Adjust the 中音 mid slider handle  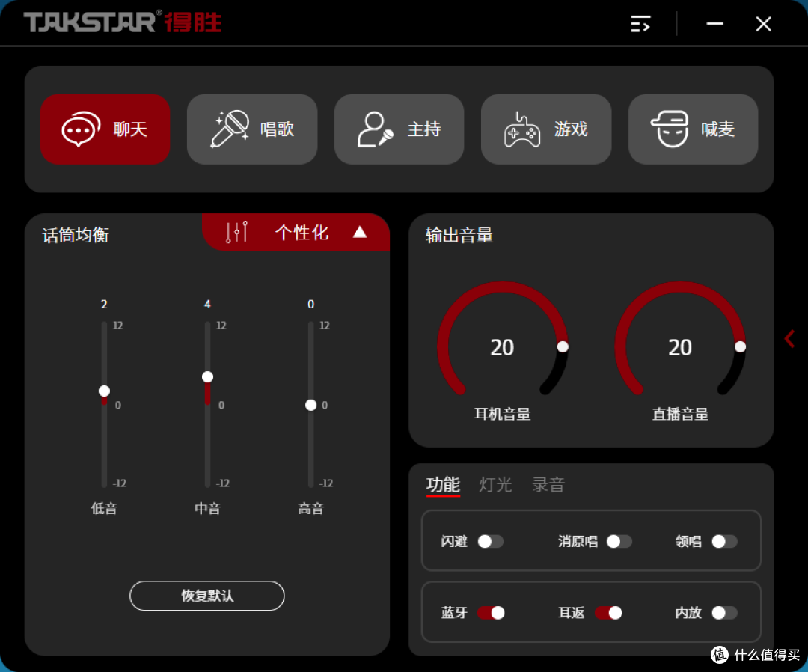point(208,376)
